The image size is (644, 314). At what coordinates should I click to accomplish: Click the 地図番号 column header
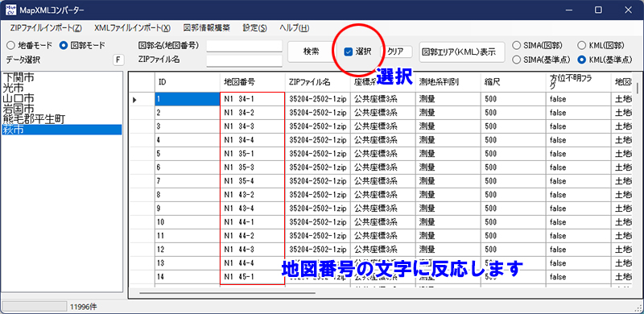click(252, 82)
